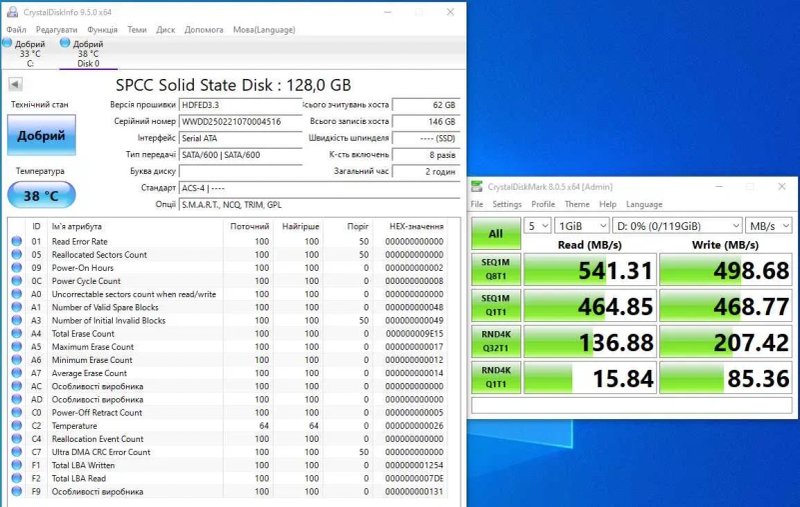Click the Поточний column header

point(249,226)
